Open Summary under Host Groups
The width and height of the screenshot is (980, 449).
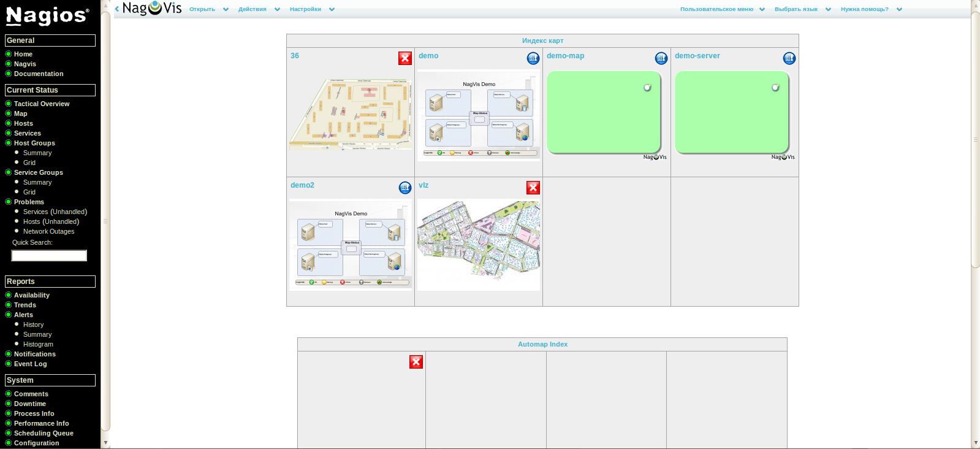point(37,153)
